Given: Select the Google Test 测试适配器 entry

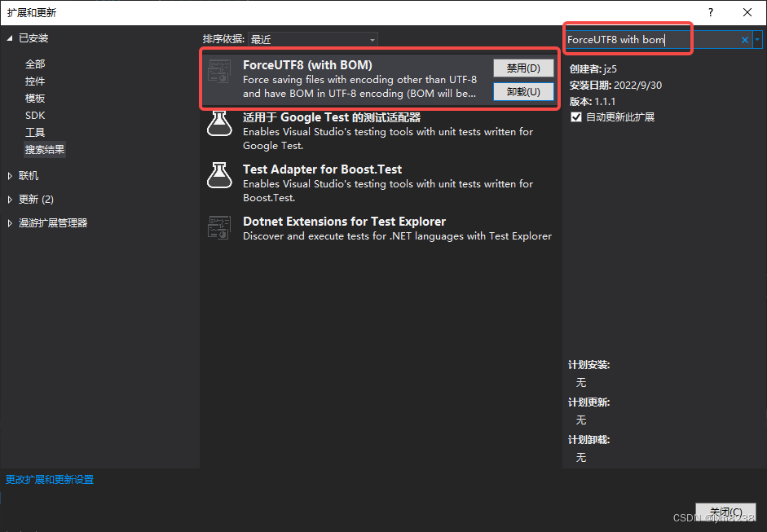Looking at the screenshot, I should tap(380, 131).
